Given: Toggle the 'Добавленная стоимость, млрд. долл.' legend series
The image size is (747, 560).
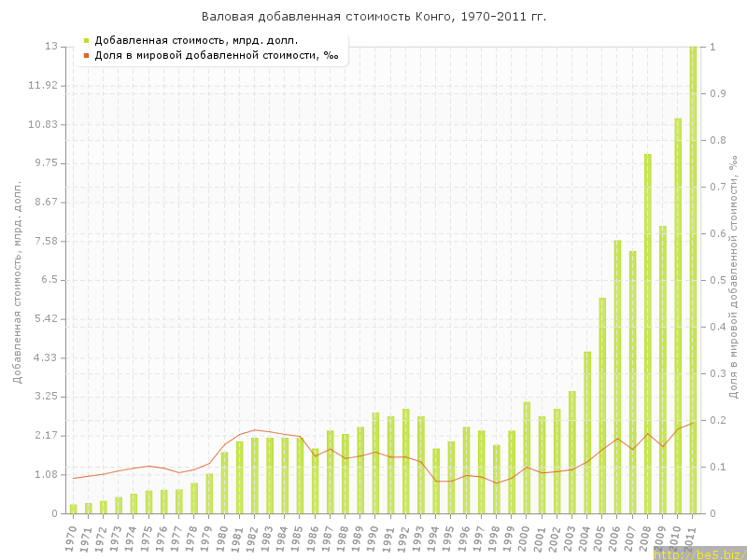Looking at the screenshot, I should [196, 40].
